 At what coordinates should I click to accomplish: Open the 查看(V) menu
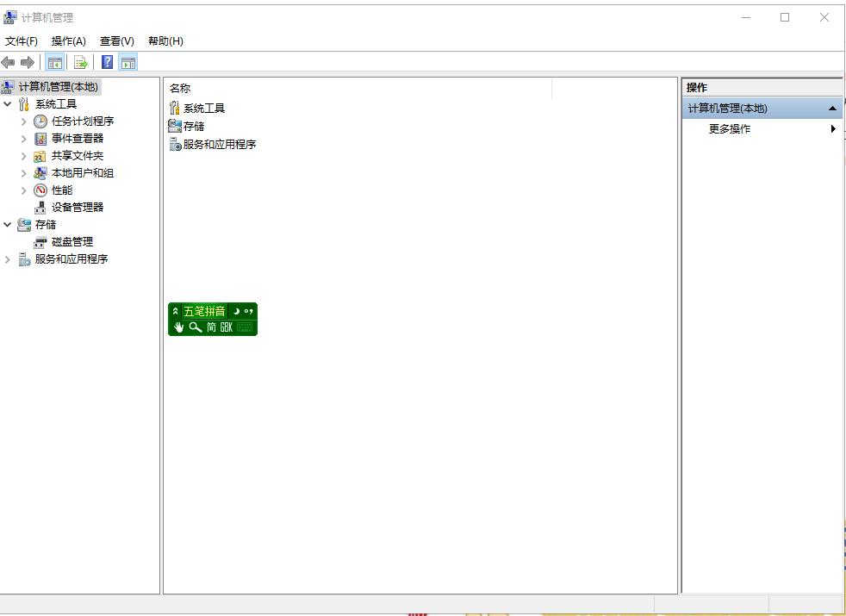coord(116,41)
